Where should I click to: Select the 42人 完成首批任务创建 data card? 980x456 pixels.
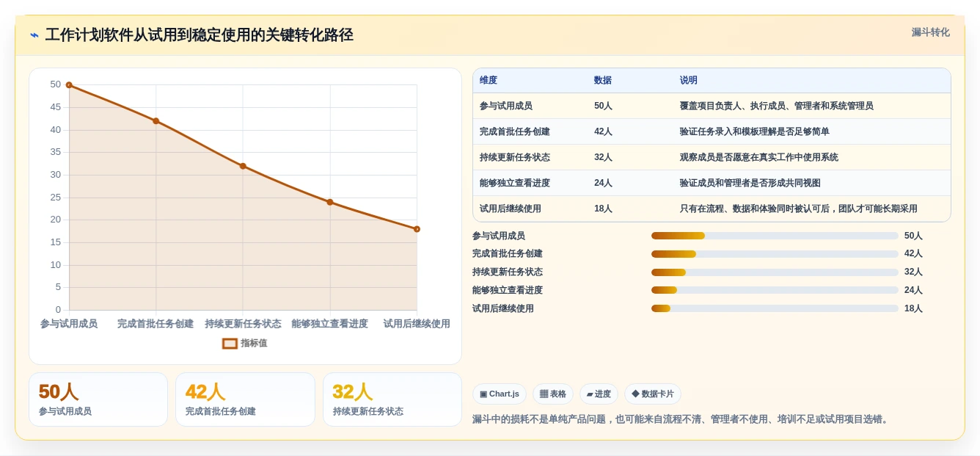245,399
